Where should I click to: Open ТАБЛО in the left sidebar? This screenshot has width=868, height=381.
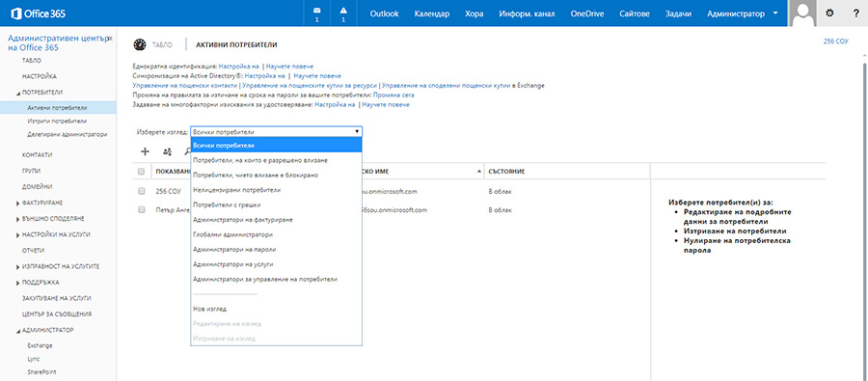coord(31,60)
